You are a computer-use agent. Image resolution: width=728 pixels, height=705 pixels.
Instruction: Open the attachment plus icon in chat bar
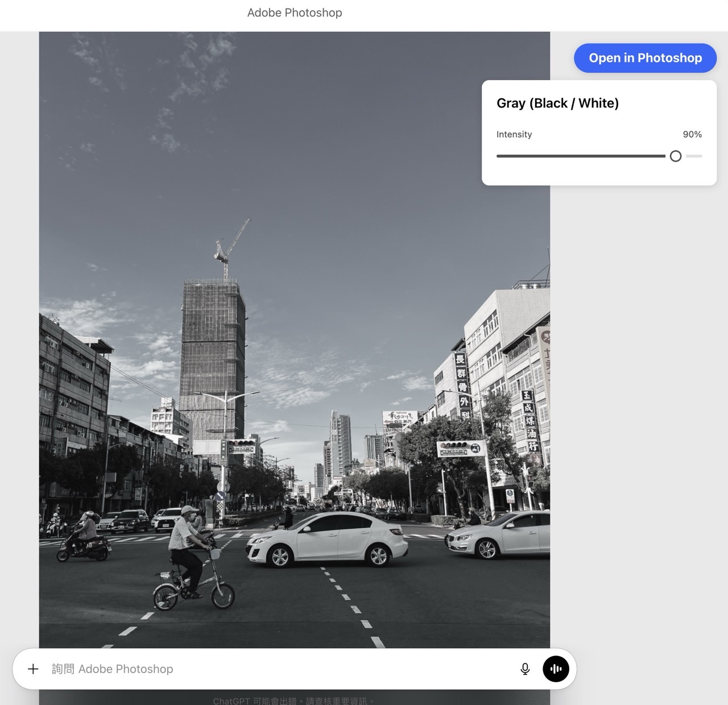[x=34, y=669]
